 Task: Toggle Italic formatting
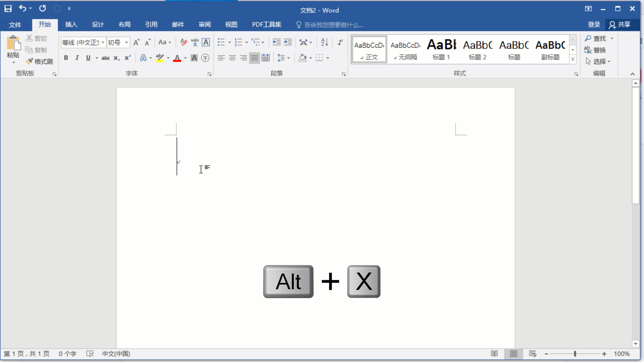(77, 58)
